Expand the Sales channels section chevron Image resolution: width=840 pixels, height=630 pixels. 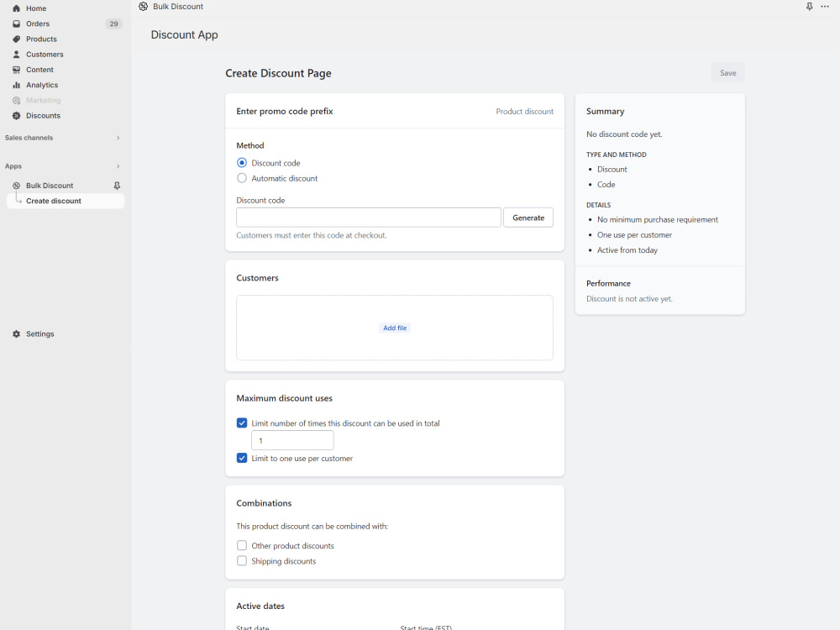tap(118, 138)
